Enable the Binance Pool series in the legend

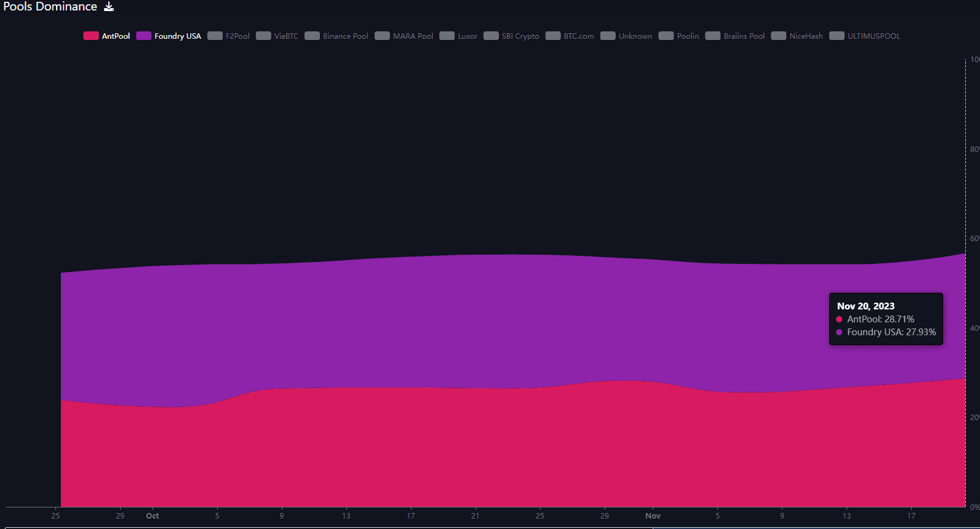[337, 36]
